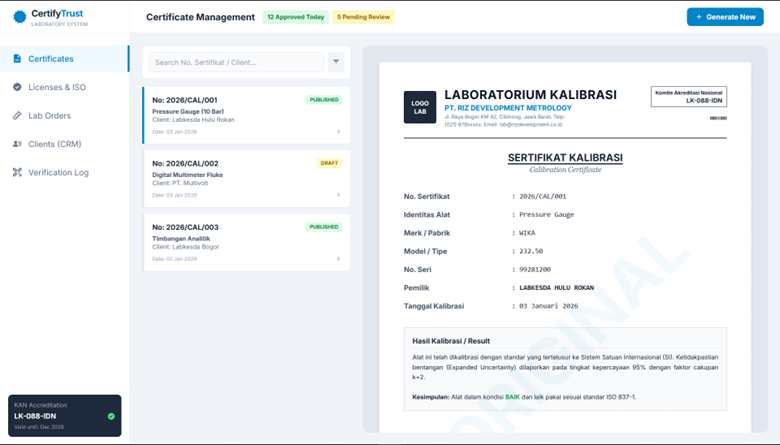Click the 5 Pending Review badge
Screen dimensions: 780x445
(x=364, y=17)
